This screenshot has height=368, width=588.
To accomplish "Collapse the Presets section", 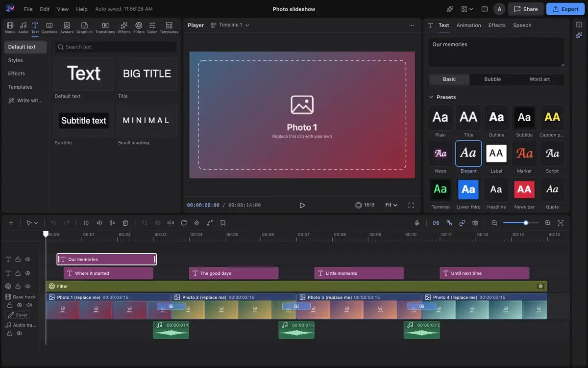I will pos(431,97).
